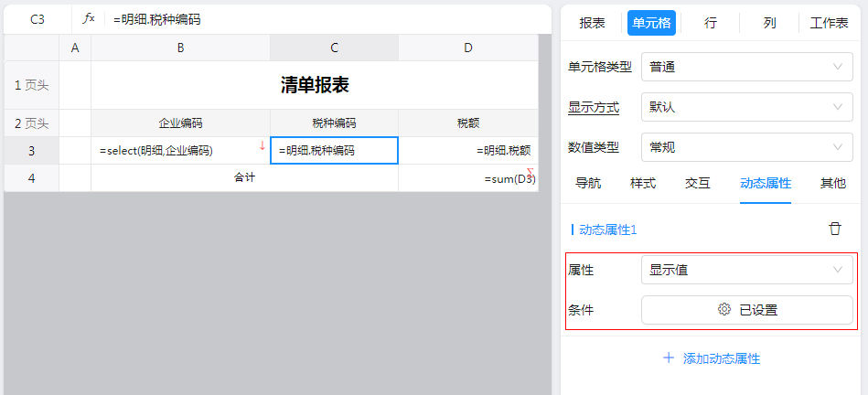The width and height of the screenshot is (868, 395).
Task: Select the 导航 sub-tab
Action: coord(588,183)
